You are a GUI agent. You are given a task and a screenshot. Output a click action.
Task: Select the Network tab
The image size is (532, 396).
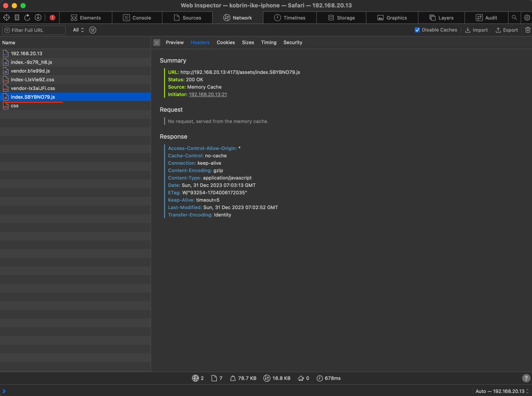tap(238, 18)
